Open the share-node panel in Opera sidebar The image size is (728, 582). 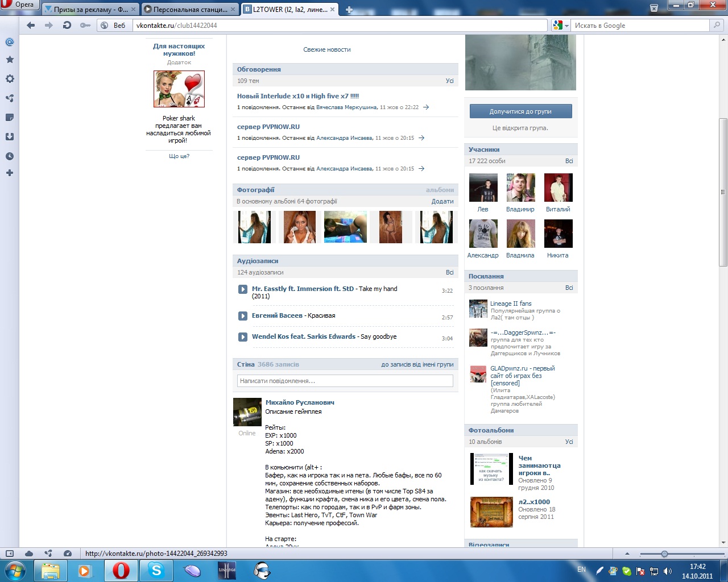click(10, 98)
